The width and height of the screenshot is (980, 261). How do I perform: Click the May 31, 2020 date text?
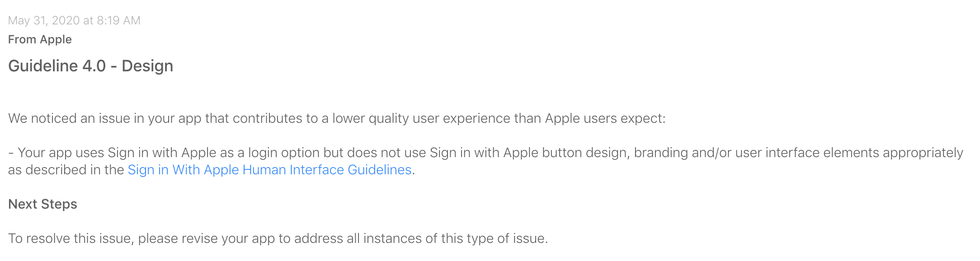click(x=44, y=21)
